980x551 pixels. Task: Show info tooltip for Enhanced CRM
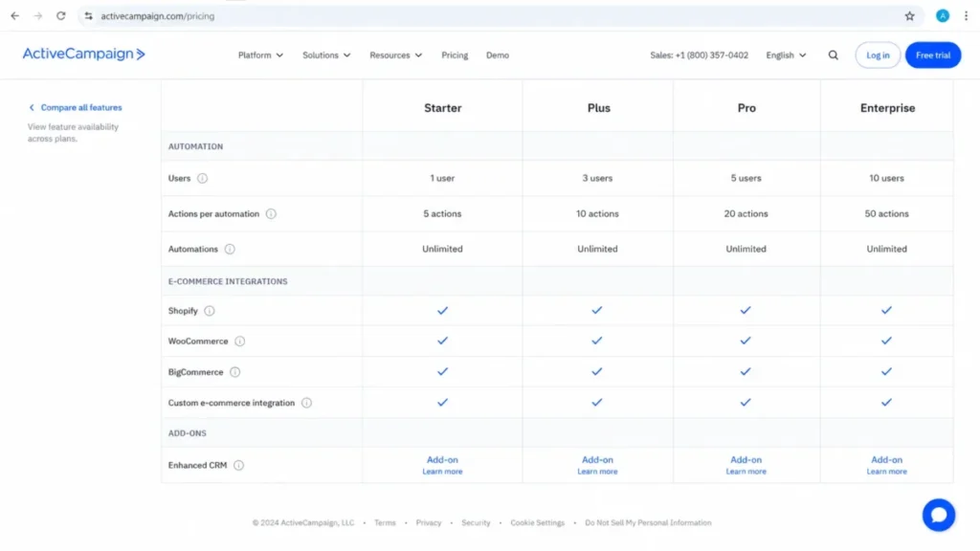[238, 466]
